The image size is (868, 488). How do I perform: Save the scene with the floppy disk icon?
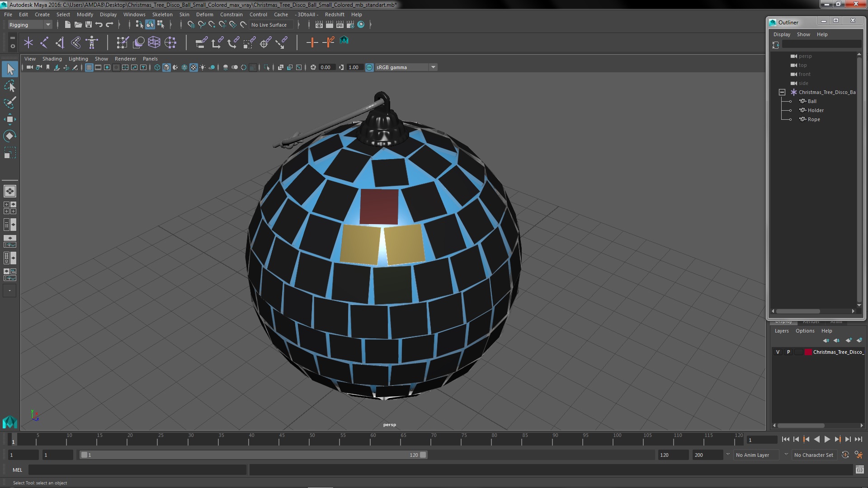89,25
